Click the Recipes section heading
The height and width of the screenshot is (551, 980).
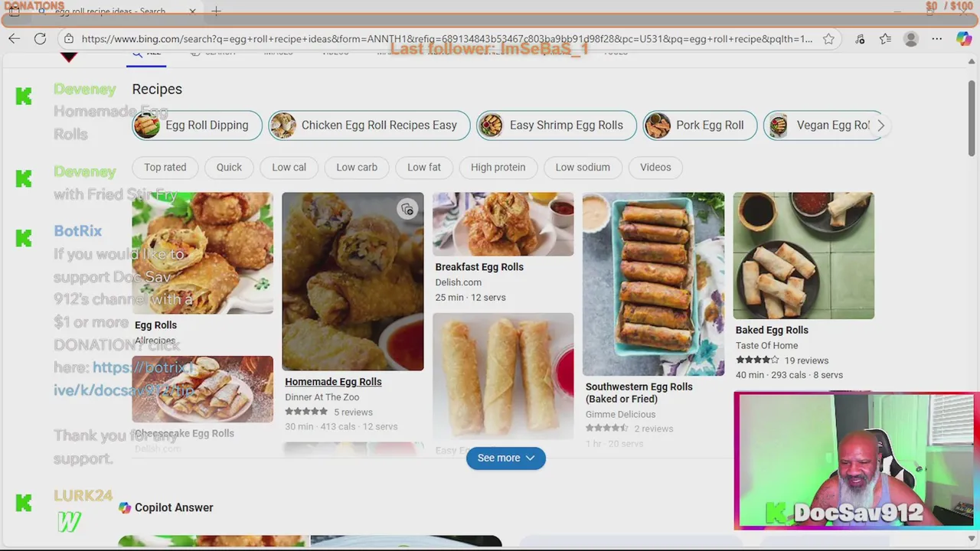click(157, 89)
